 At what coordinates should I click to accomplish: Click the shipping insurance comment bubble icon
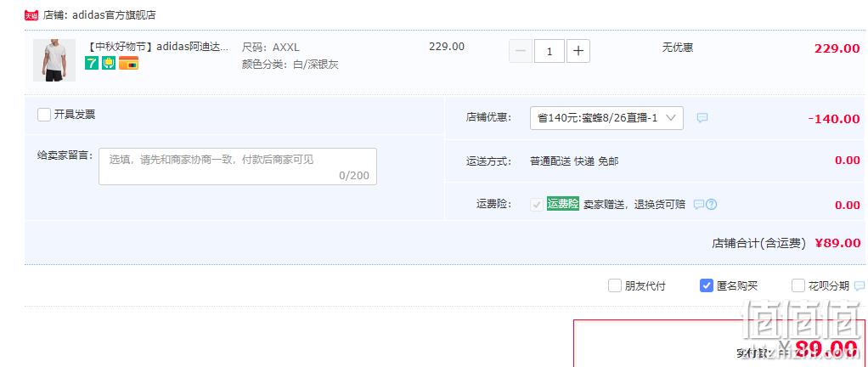699,204
